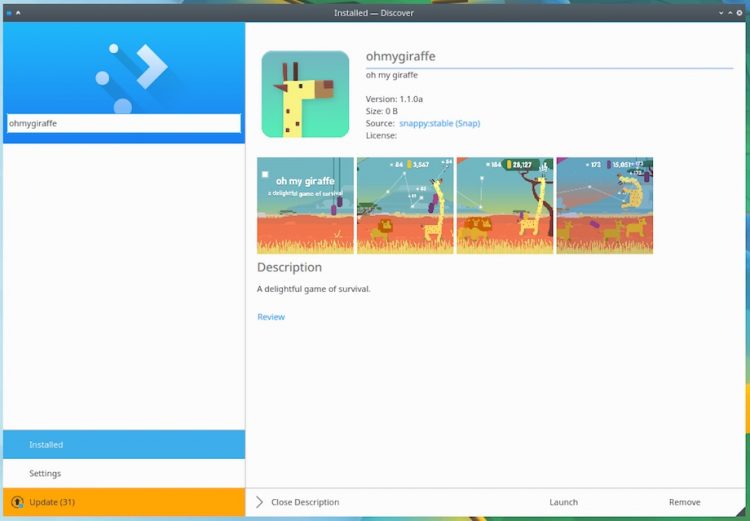Open the screenshot showing score 28,127
750x521 pixels.
tap(505, 205)
